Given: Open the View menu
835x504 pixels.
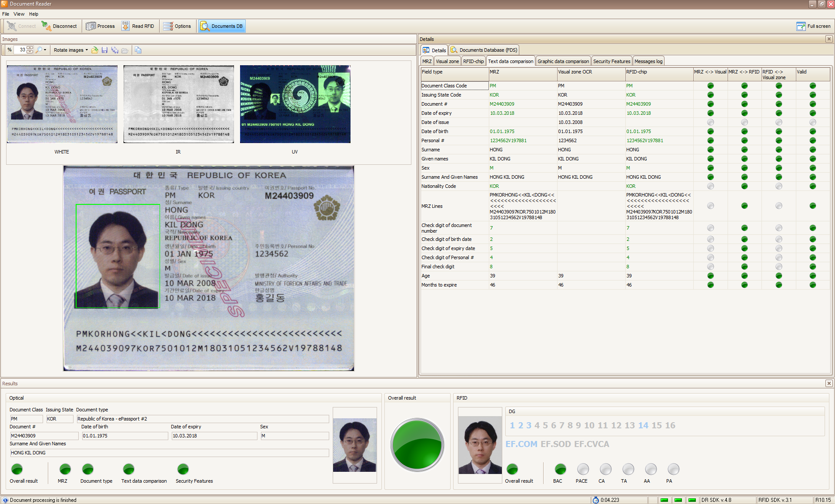Looking at the screenshot, I should tap(19, 14).
